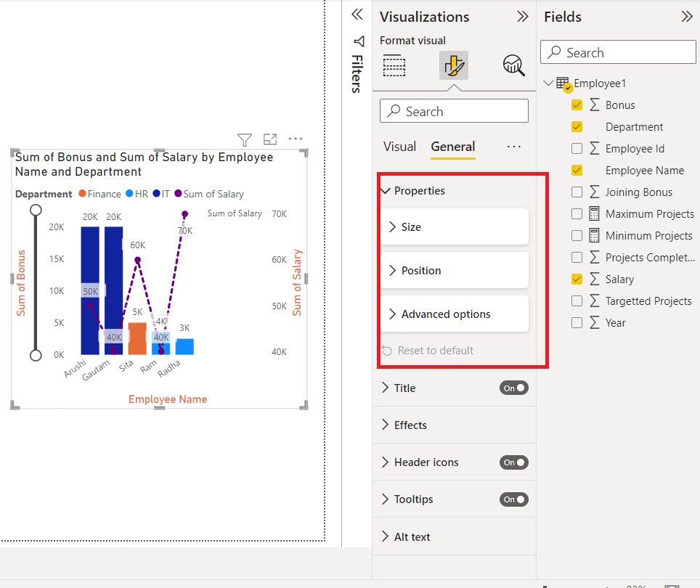Screen dimensions: 700x588
Task: Click the Radha bar in chart
Action: tap(185, 347)
